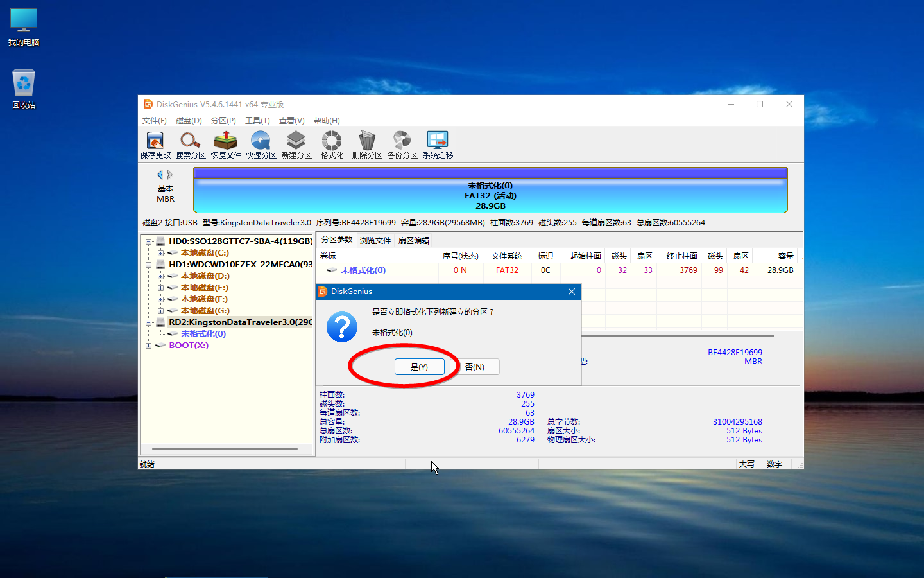The image size is (924, 578).
Task: Click the 31004295168 total bytes value
Action: click(x=737, y=422)
